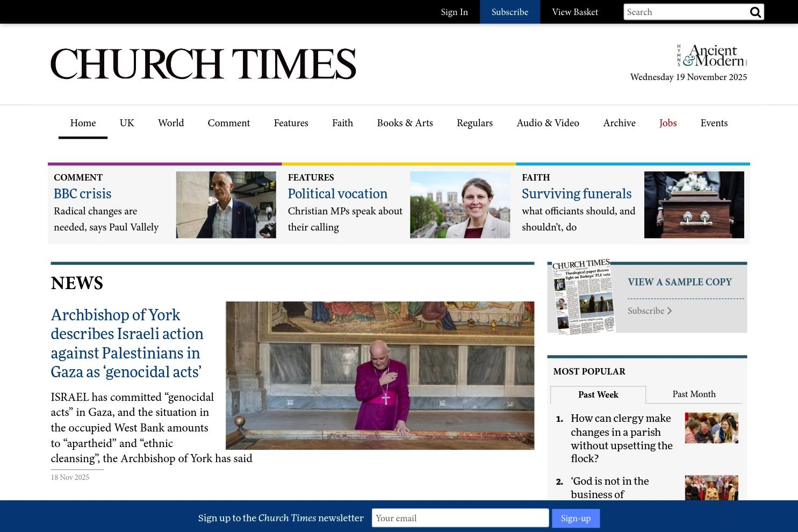
Task: Click the search magnifier icon
Action: click(x=755, y=12)
